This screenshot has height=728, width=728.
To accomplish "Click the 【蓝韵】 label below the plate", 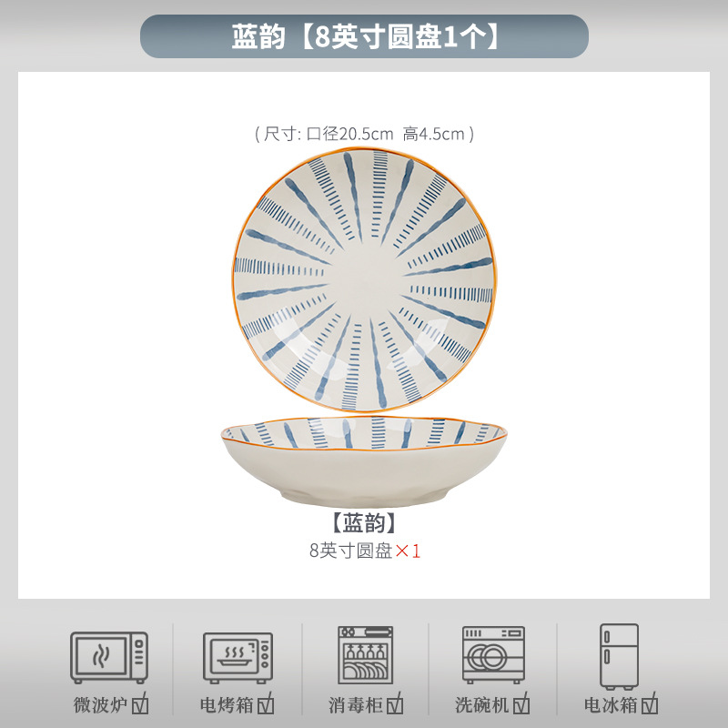I will point(365,522).
